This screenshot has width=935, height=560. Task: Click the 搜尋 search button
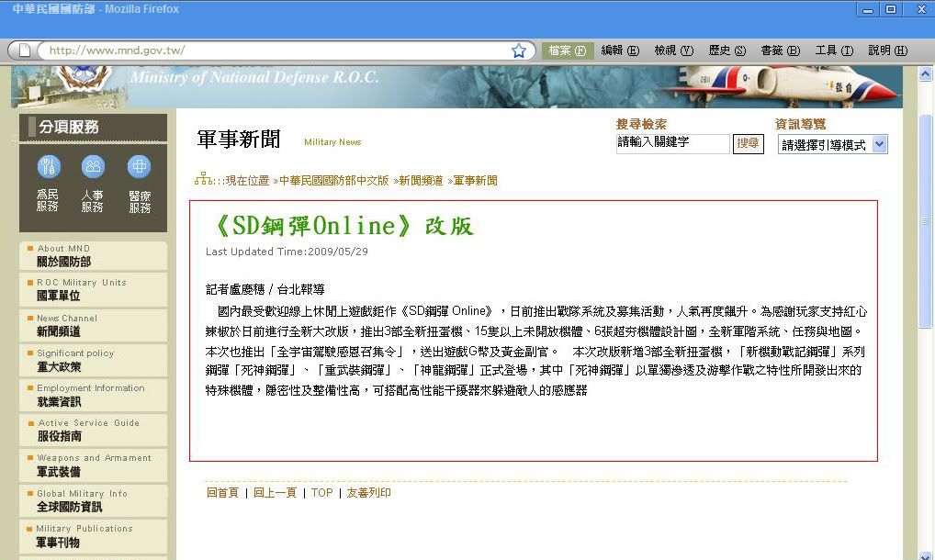(x=748, y=143)
